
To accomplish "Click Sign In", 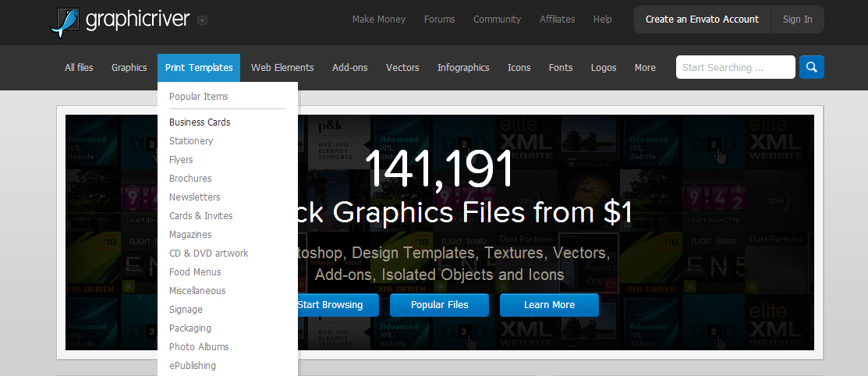I will (797, 20).
